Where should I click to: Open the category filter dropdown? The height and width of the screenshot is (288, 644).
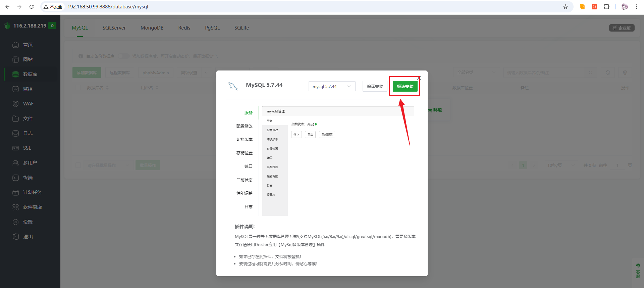click(476, 73)
